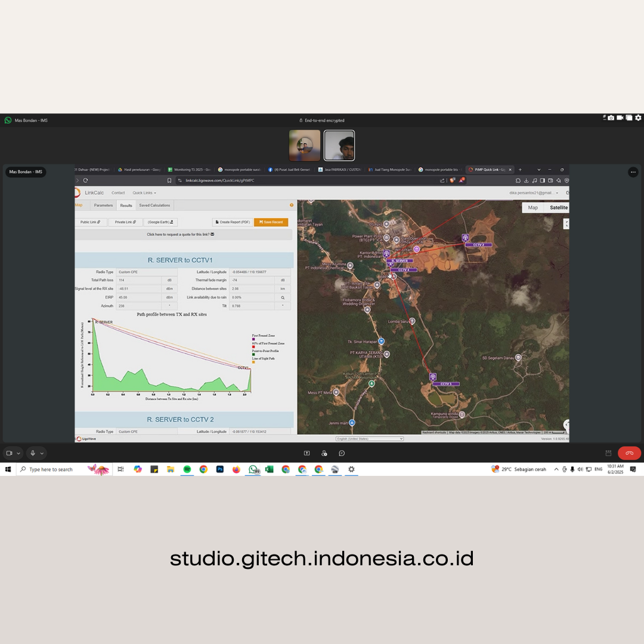The image size is (644, 644).
Task: Toggle the camera button in call controls
Action: (9, 453)
